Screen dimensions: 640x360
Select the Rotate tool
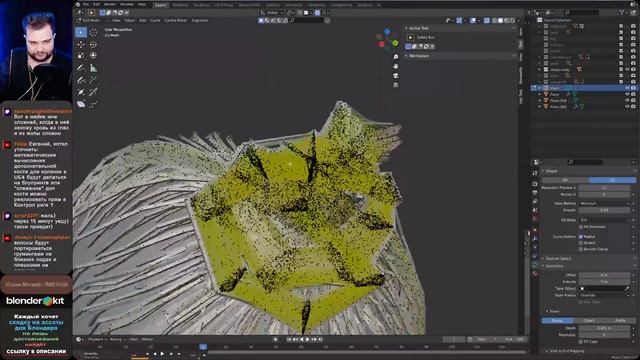93,44
